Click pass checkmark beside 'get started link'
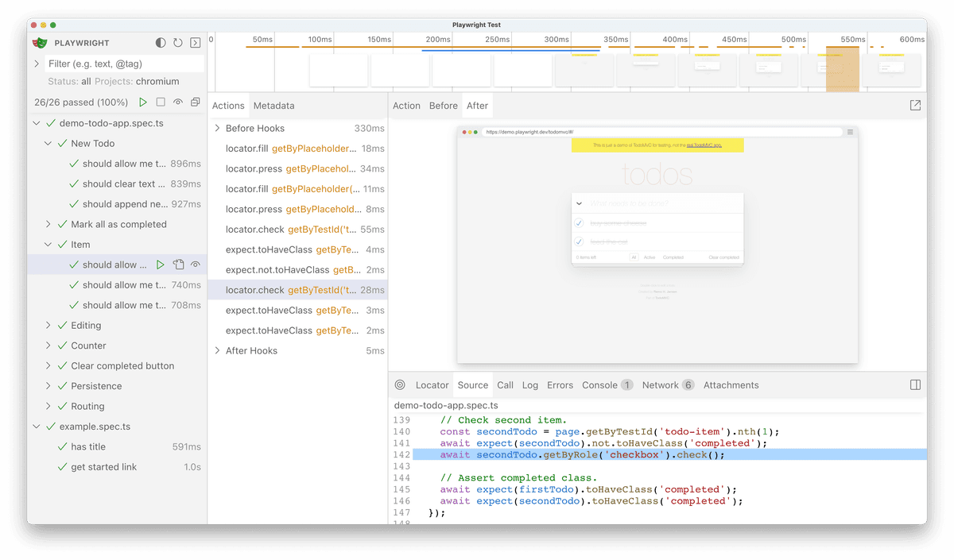 (x=63, y=467)
